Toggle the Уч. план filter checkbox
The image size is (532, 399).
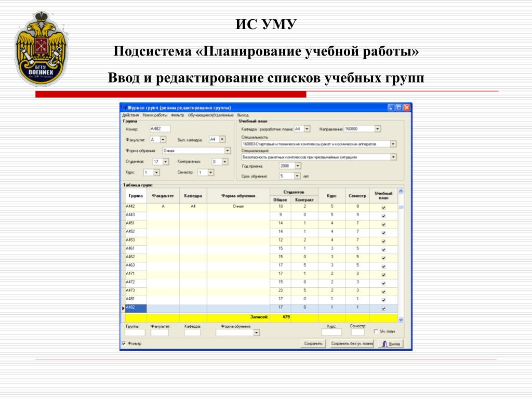[x=376, y=331]
